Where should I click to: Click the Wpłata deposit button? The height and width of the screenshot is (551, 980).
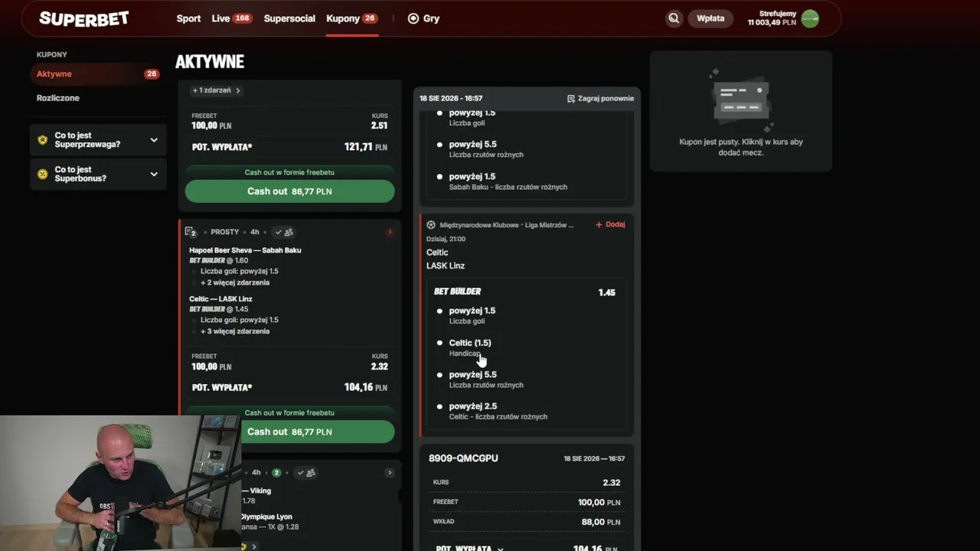pos(710,18)
